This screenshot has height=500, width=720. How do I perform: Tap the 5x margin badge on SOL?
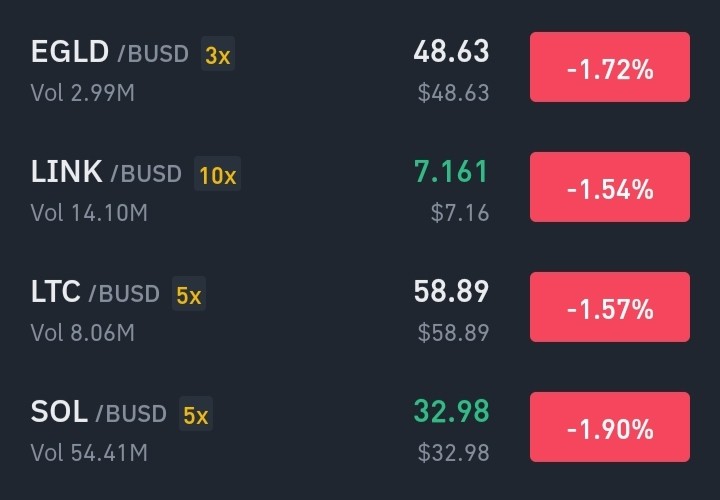(196, 414)
